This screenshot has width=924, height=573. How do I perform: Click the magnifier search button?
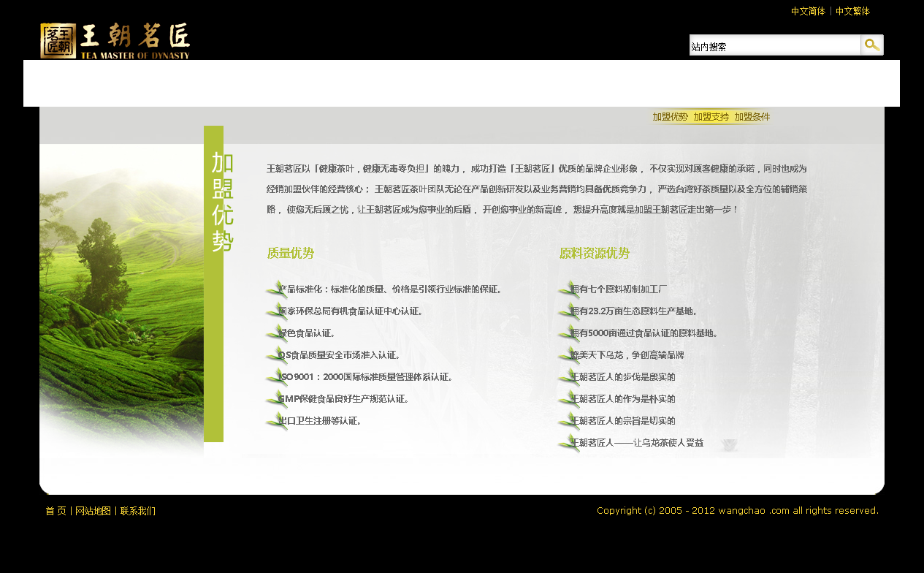pos(872,45)
